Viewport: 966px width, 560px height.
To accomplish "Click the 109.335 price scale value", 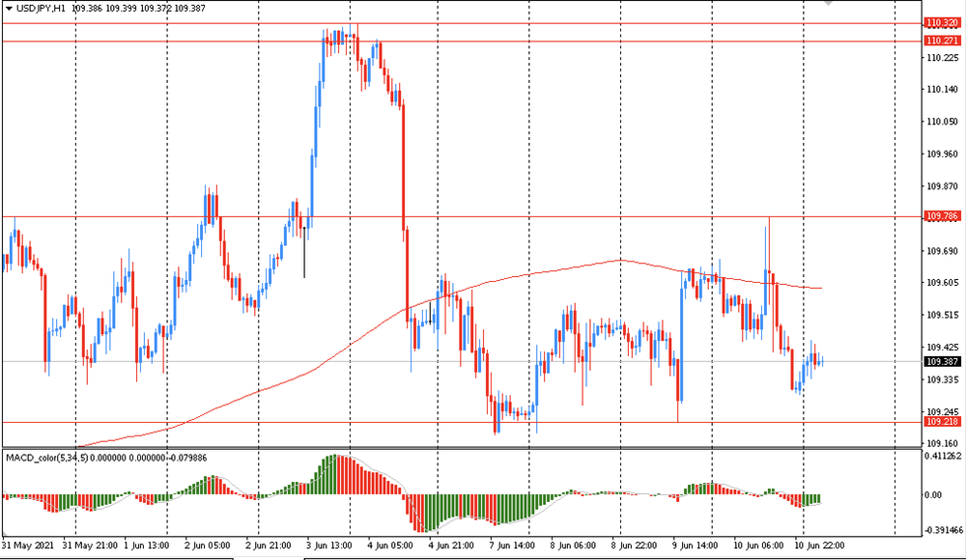I will [943, 379].
